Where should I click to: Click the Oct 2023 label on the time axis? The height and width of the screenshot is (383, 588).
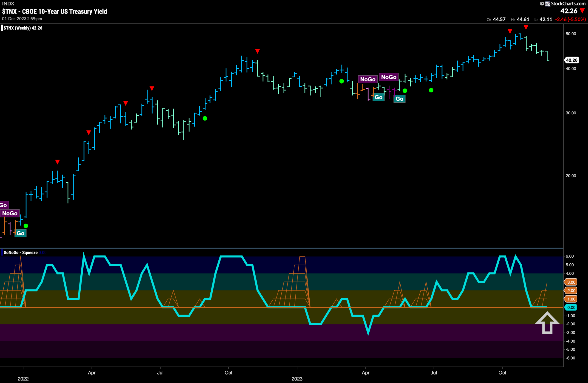502,372
